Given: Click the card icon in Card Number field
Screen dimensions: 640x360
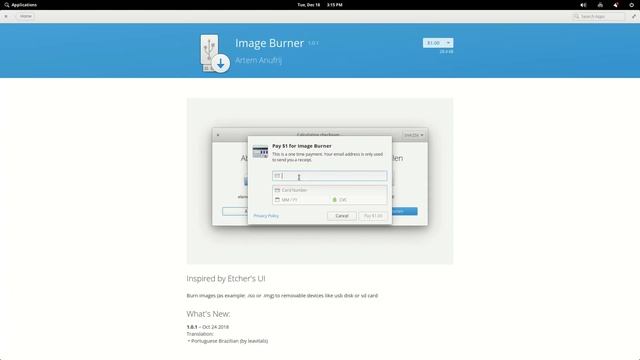Looking at the screenshot, I should [x=277, y=190].
